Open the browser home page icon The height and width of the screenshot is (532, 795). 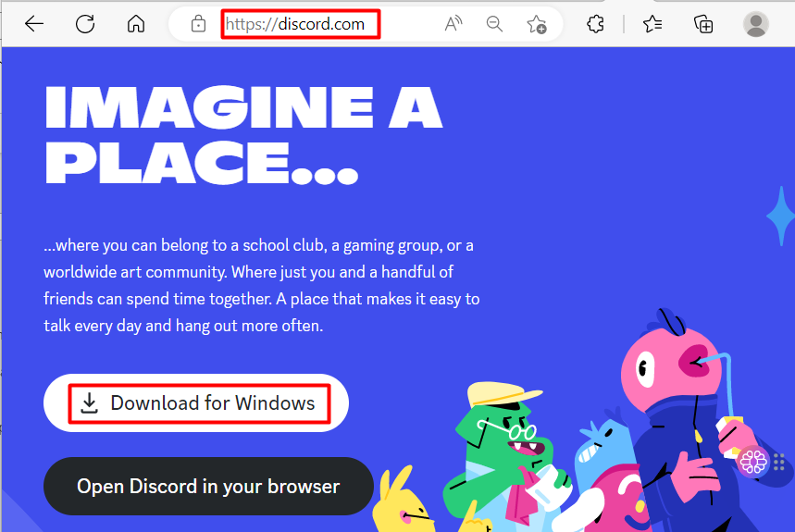click(136, 24)
